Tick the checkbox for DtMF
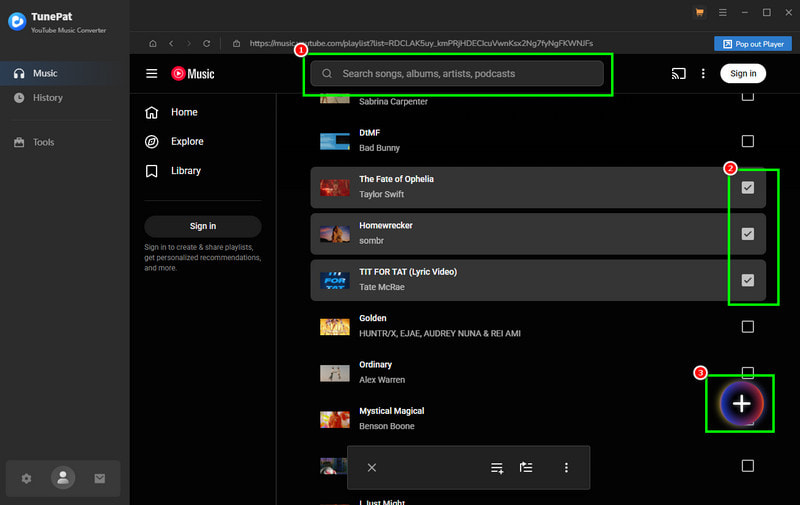 [747, 141]
